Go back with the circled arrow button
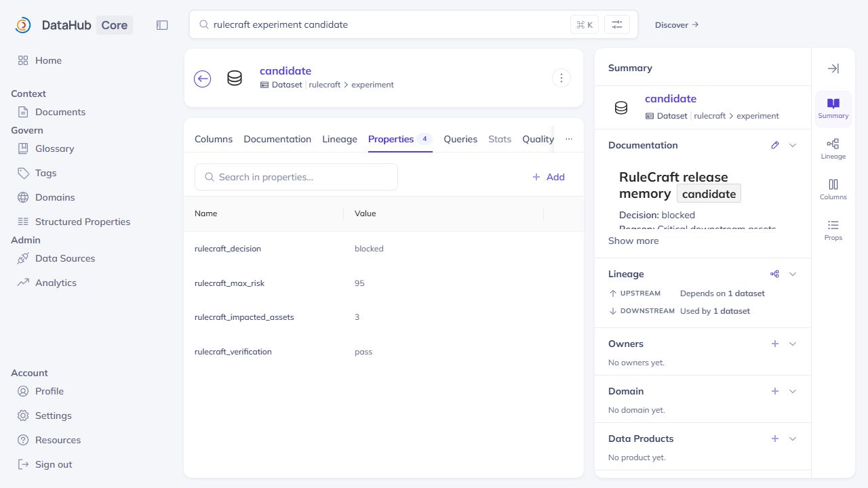The height and width of the screenshot is (488, 868). coord(202,79)
